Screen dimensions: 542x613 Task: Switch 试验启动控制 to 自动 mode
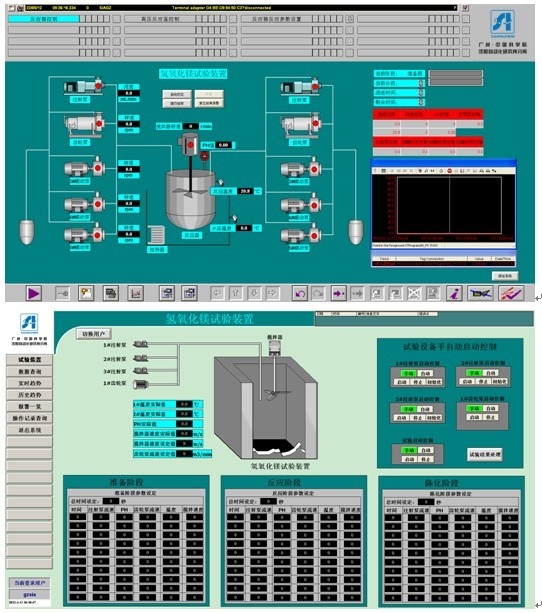pyautogui.click(x=426, y=450)
